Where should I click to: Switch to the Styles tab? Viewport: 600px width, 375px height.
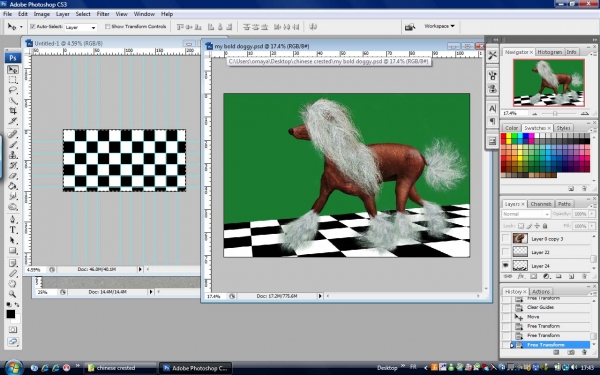tap(563, 128)
